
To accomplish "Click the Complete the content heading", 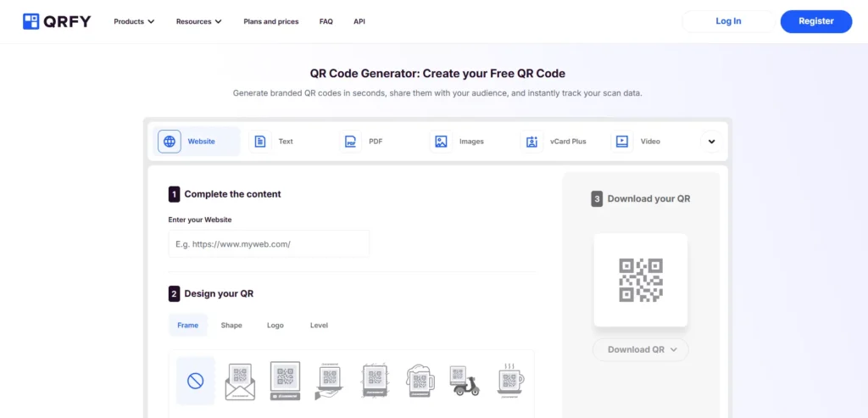I will tap(232, 194).
